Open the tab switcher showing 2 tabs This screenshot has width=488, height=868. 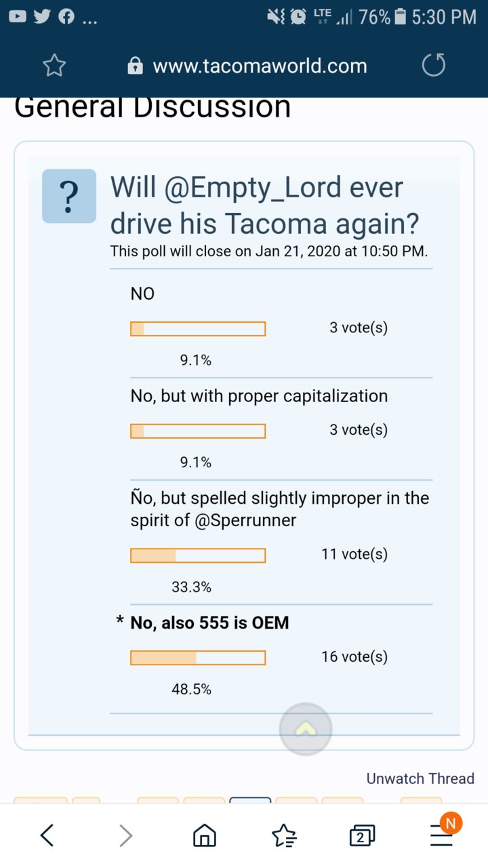coord(362,836)
